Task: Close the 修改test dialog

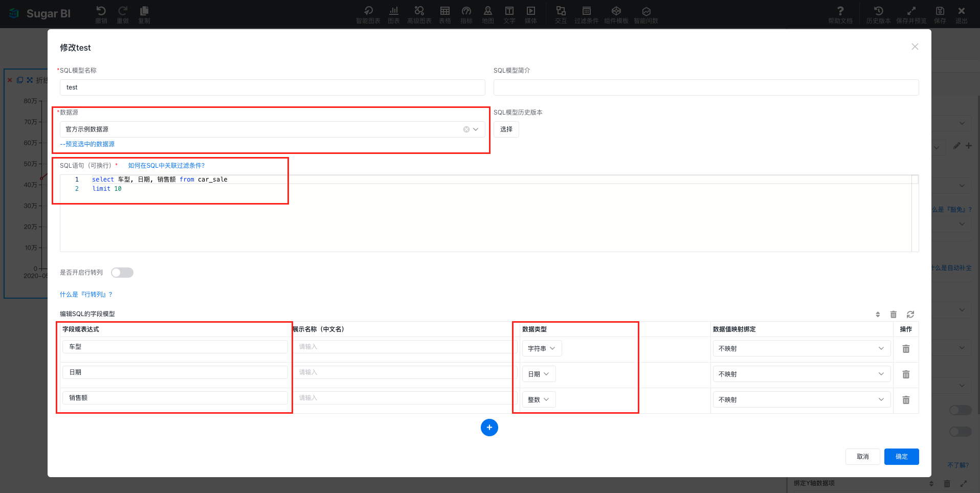Action: (x=915, y=47)
